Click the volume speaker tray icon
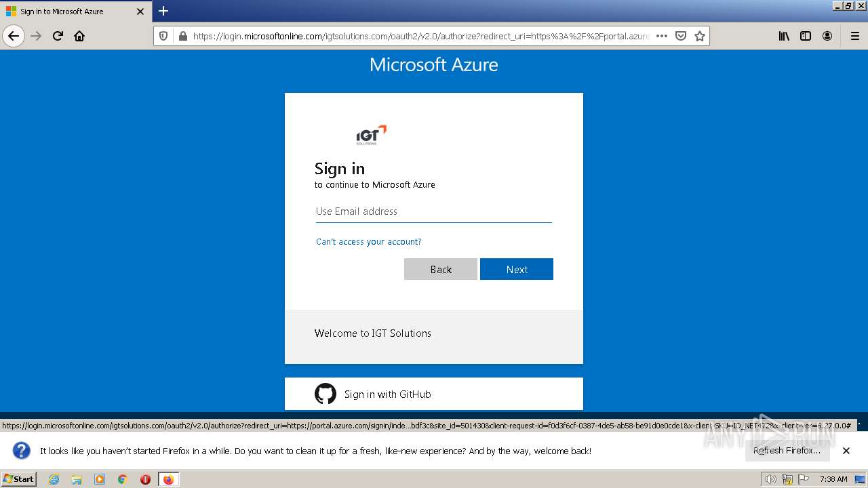This screenshot has width=868, height=488. [770, 479]
